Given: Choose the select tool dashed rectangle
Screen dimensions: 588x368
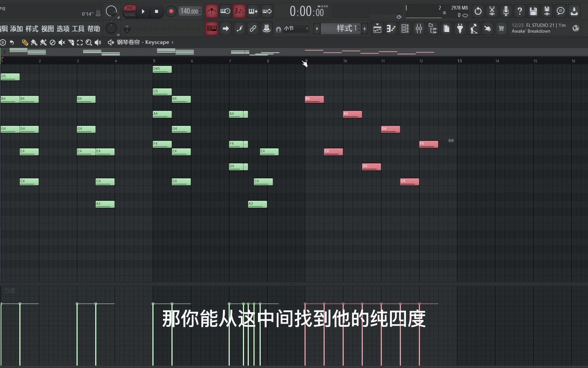Looking at the screenshot, I should (x=80, y=42).
